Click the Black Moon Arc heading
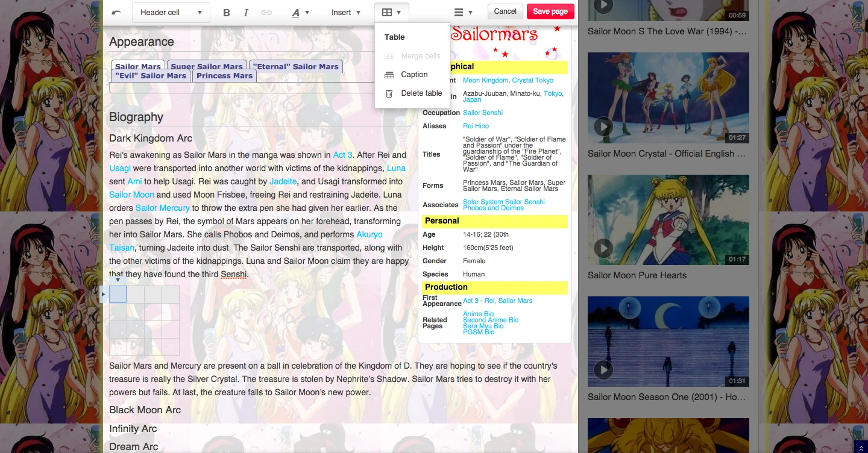The width and height of the screenshot is (868, 453). tap(145, 410)
